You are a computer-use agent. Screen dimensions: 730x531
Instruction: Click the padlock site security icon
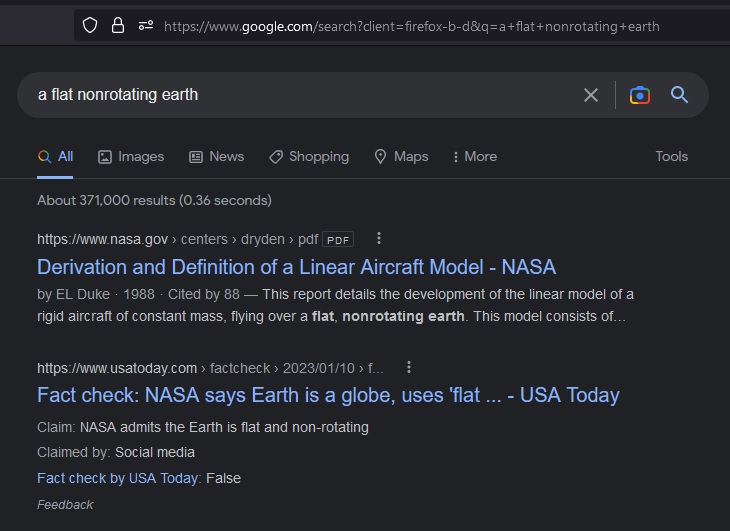118,25
